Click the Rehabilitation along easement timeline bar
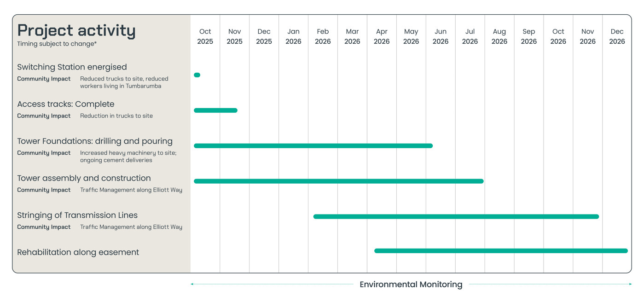This screenshot has height=302, width=644. coord(501,251)
